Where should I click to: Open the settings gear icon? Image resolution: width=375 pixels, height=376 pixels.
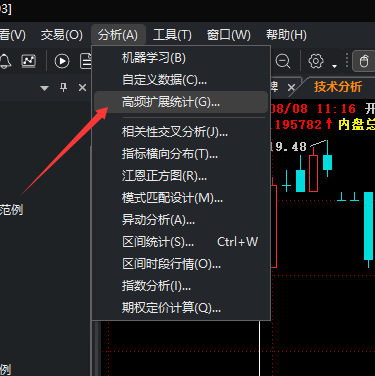[x=316, y=61]
